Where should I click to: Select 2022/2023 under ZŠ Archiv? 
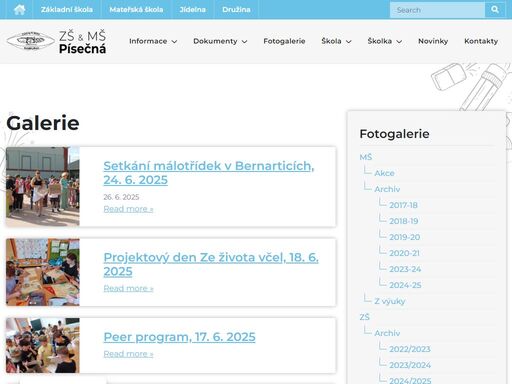tap(410, 349)
